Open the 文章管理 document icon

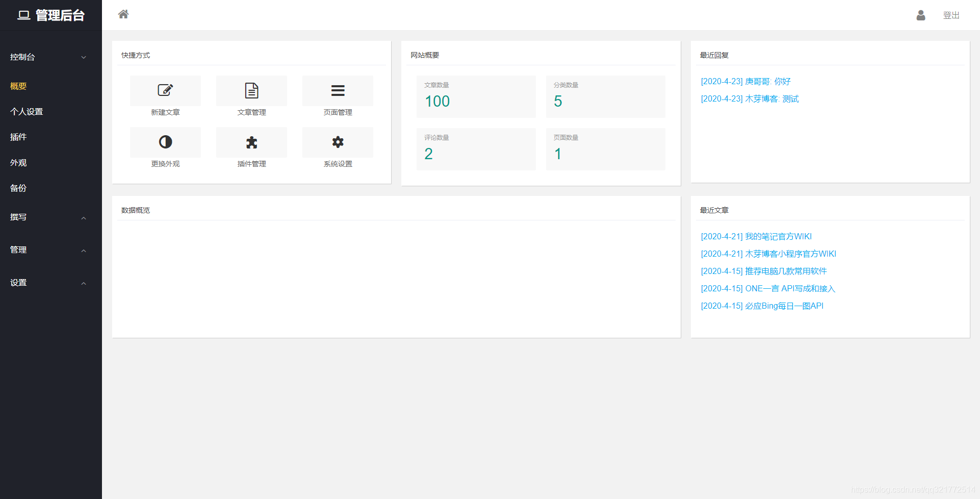(x=251, y=90)
